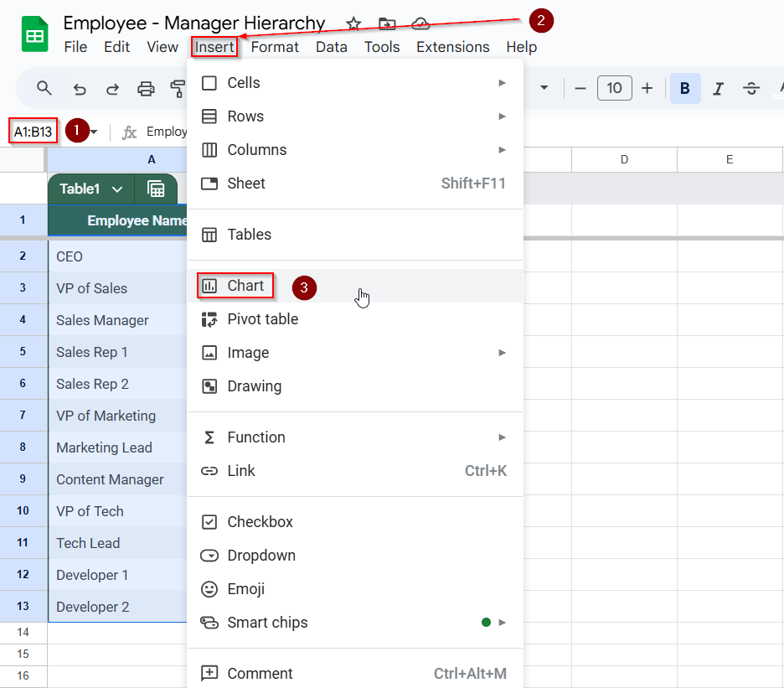Click the Sales Manager cell
784x688 pixels.
pyautogui.click(x=117, y=320)
